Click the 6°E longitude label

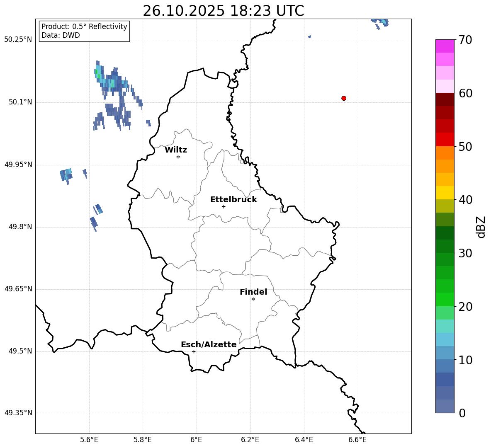pos(196,440)
